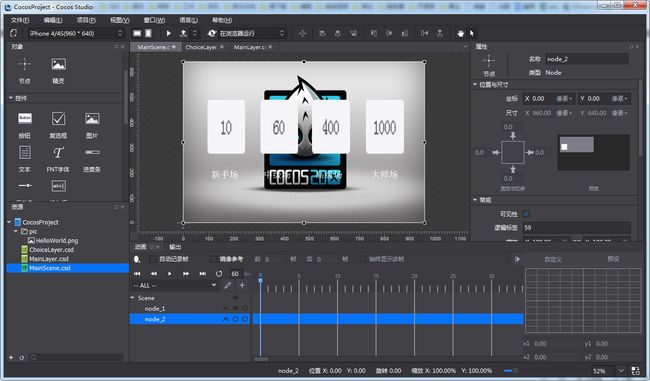Open the ALL animation list dropdown

pyautogui.click(x=175, y=285)
